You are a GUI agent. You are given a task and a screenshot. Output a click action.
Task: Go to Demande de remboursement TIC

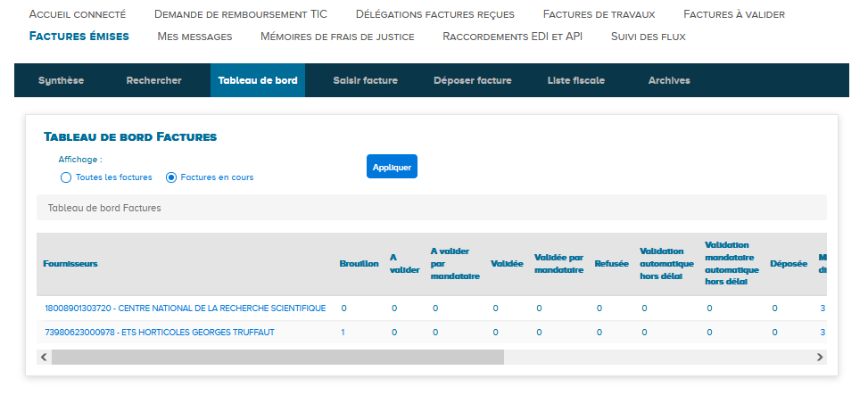240,14
